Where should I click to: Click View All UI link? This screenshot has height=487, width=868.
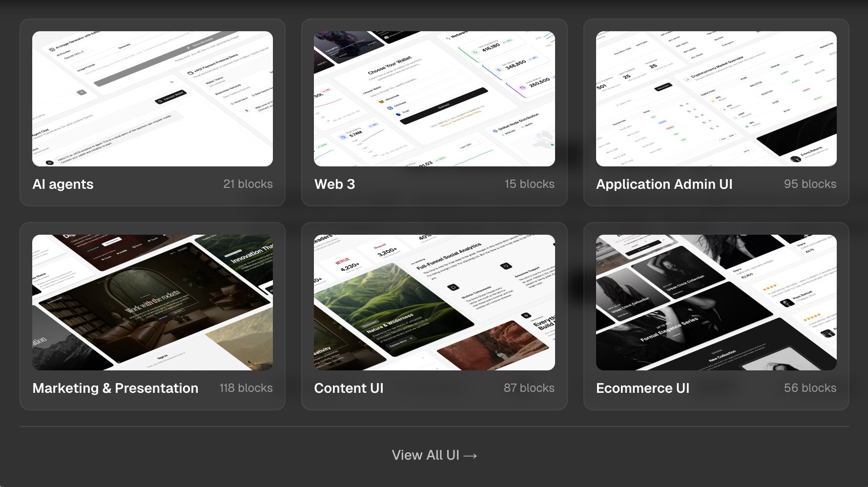tap(434, 455)
